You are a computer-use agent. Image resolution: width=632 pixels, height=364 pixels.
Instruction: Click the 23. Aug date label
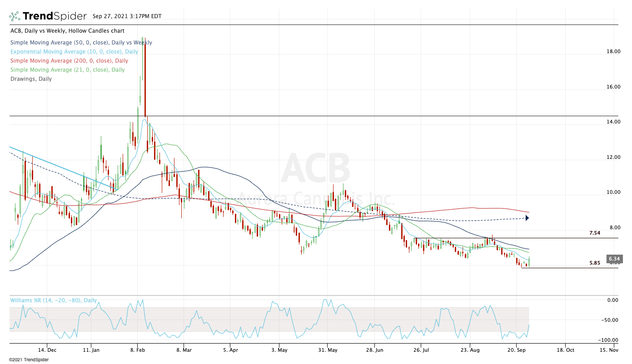[470, 350]
